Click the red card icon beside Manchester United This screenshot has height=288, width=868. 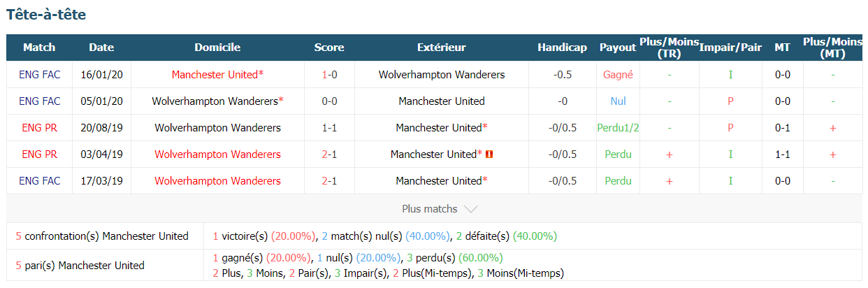click(489, 154)
